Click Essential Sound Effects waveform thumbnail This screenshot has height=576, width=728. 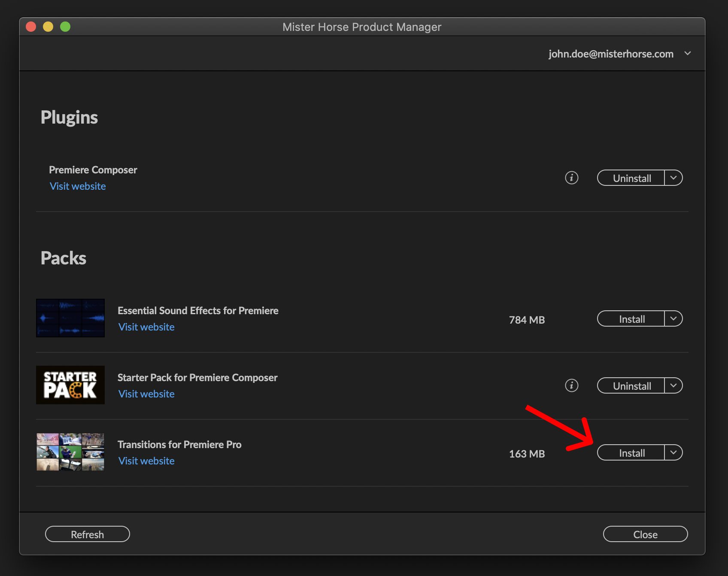(x=70, y=318)
